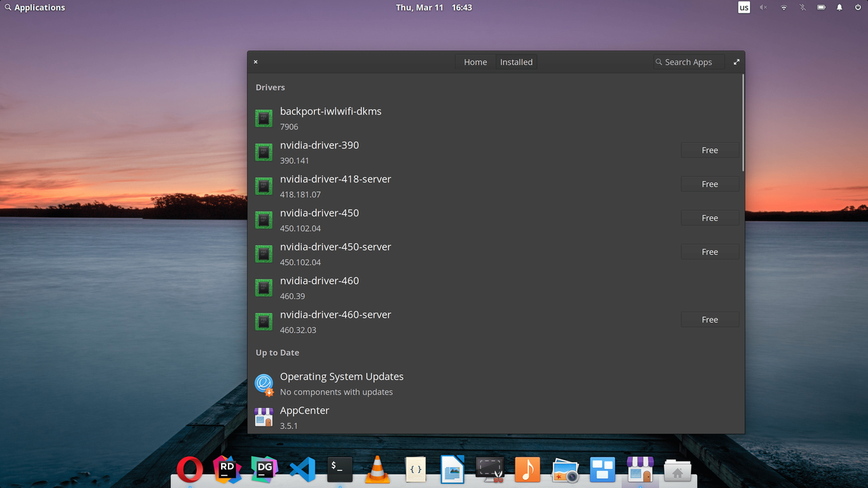Open the Applications menu
The image size is (868, 488).
coord(35,7)
